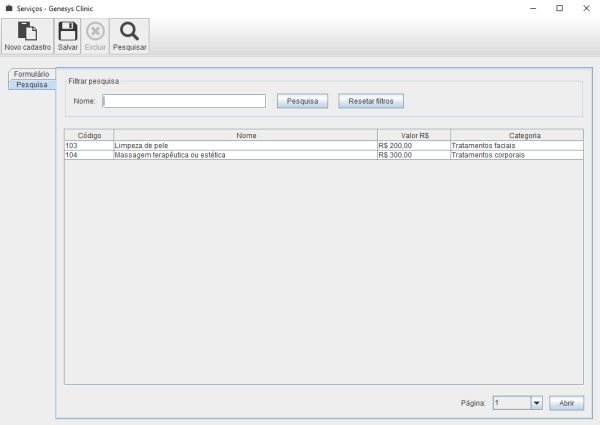Image resolution: width=600 pixels, height=425 pixels.
Task: Maximize the Serviços window
Action: click(x=559, y=8)
